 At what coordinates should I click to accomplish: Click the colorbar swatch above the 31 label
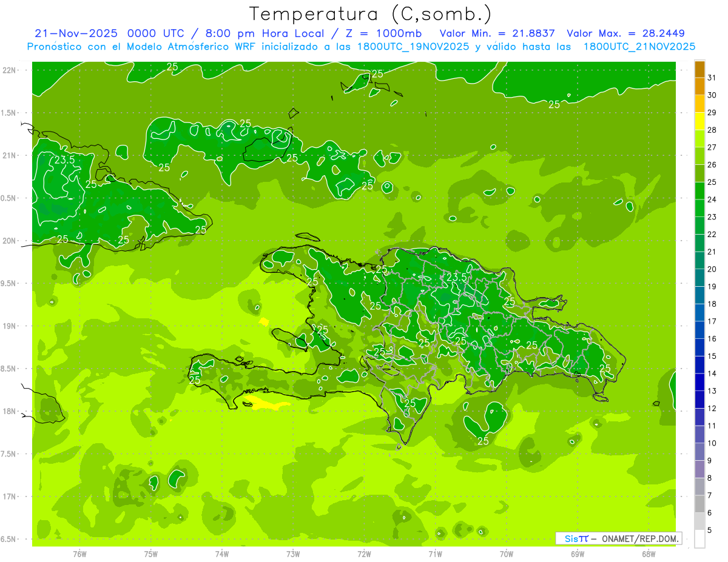click(x=699, y=69)
